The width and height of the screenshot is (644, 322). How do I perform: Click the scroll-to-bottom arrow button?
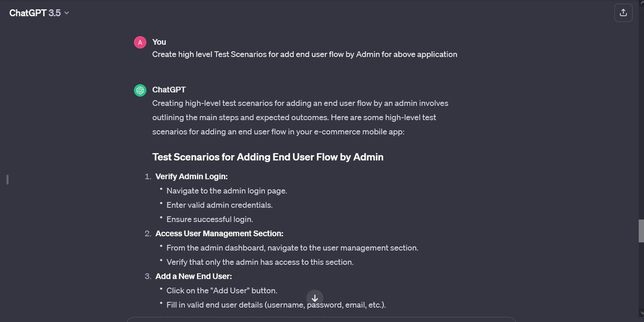(x=315, y=298)
